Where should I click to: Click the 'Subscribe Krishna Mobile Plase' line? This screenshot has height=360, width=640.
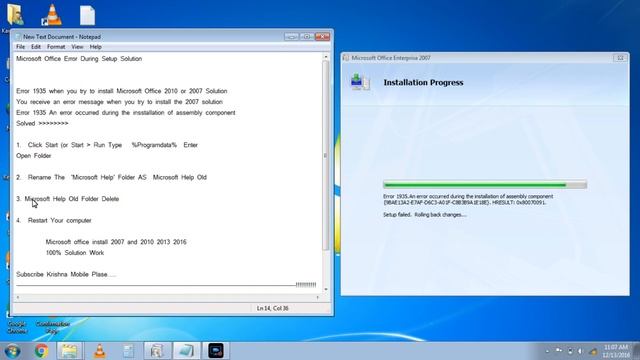pyautogui.click(x=66, y=274)
